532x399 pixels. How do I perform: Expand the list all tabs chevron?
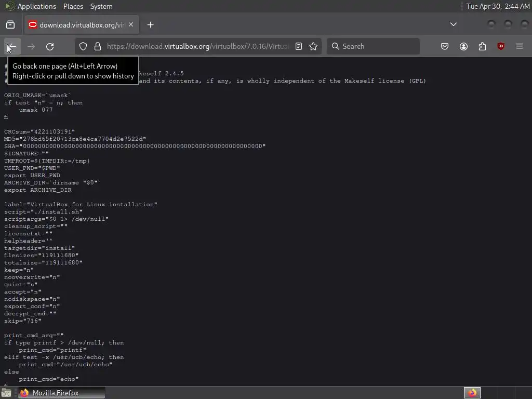pyautogui.click(x=453, y=24)
